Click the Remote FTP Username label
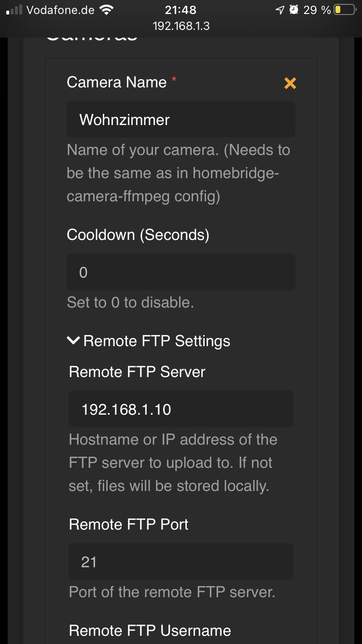This screenshot has width=362, height=644. (x=150, y=630)
